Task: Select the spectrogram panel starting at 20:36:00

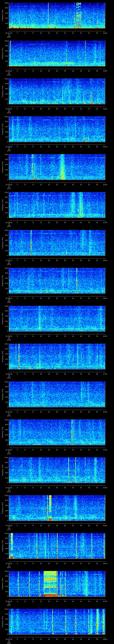Action: pos(57,205)
